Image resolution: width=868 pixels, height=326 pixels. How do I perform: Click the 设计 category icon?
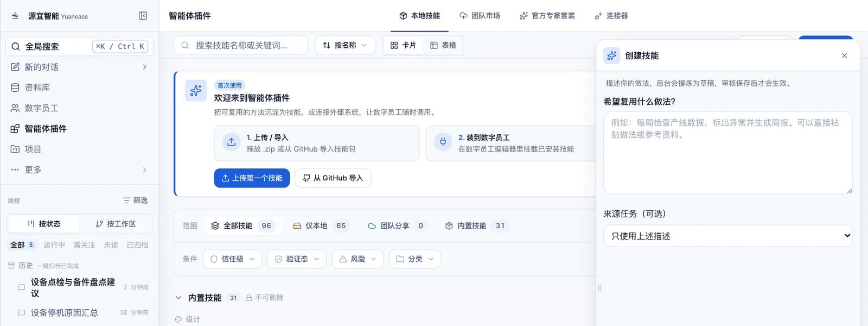(x=178, y=319)
